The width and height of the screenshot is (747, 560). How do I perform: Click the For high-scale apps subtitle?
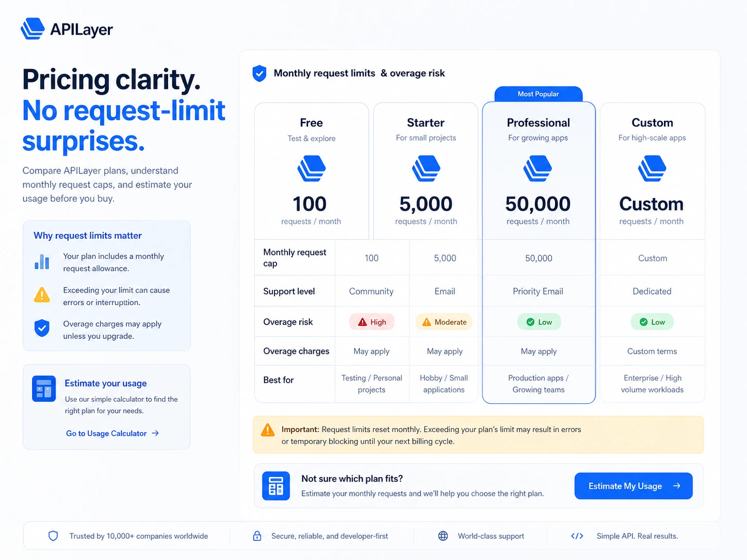click(652, 138)
